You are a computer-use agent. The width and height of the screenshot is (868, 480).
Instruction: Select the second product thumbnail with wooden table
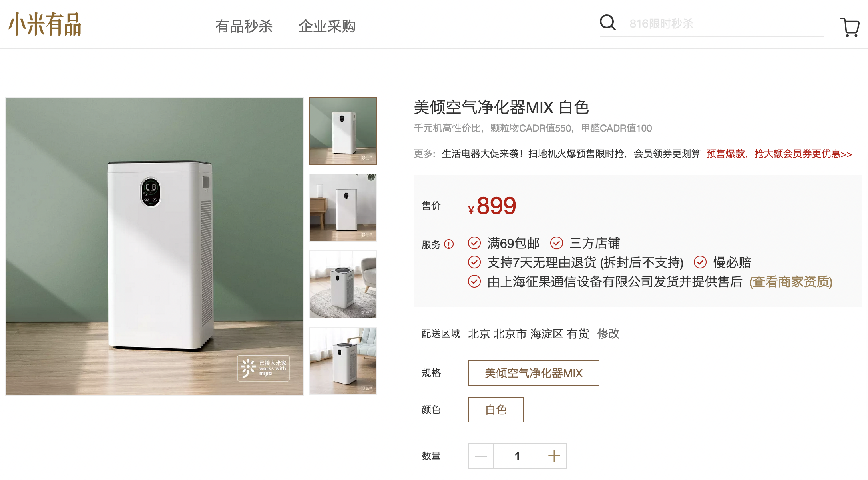tap(343, 208)
